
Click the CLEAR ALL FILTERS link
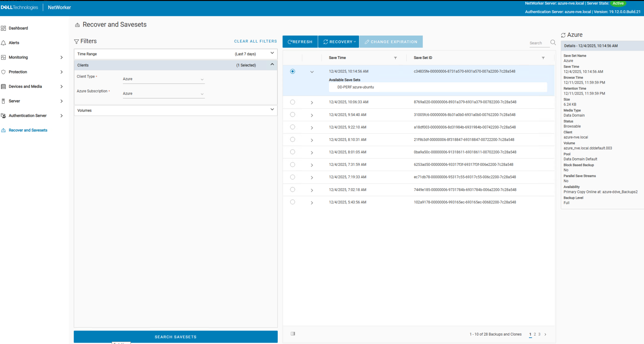pyautogui.click(x=255, y=41)
